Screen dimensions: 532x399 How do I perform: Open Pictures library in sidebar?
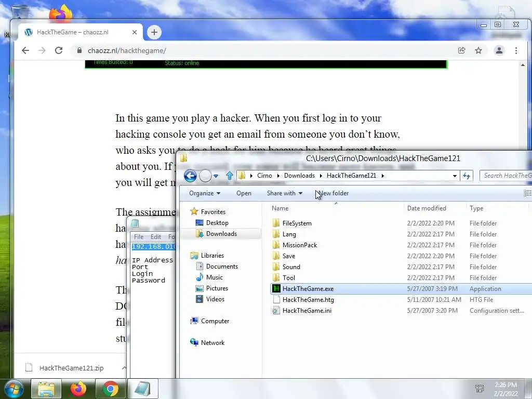click(x=217, y=288)
